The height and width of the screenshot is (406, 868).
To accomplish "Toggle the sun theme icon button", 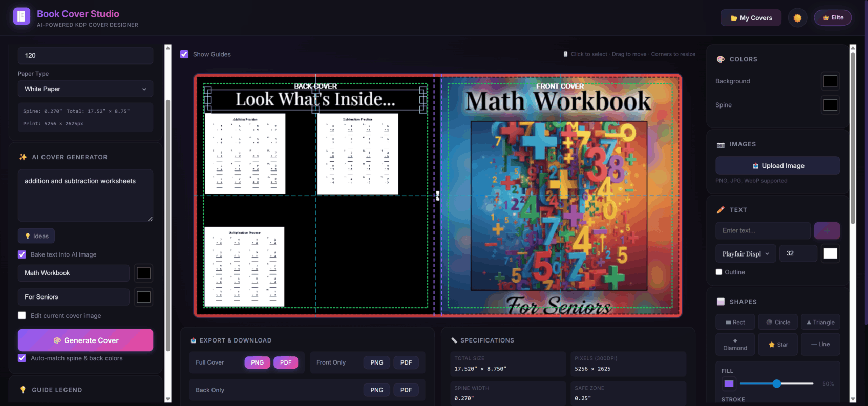I will [x=797, y=18].
